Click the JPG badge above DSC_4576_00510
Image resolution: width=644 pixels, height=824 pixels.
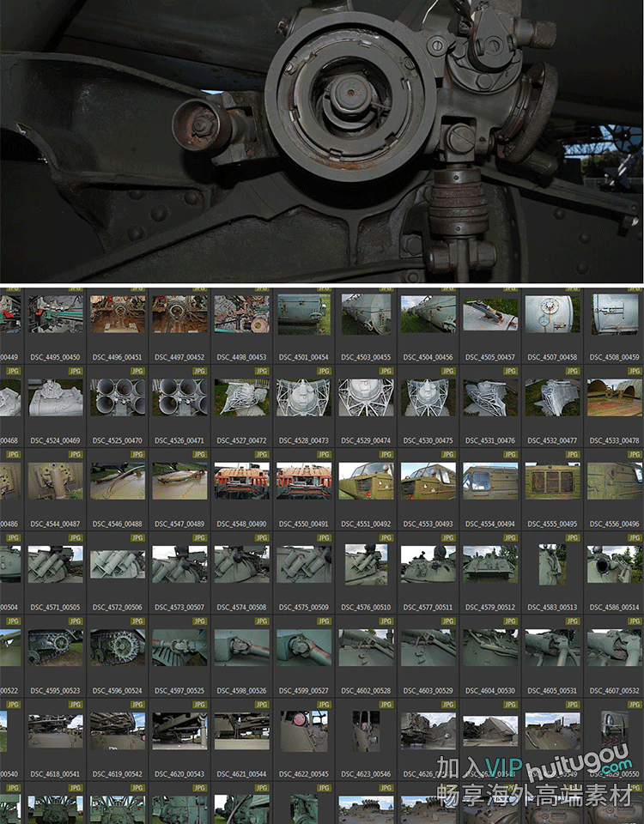386,537
